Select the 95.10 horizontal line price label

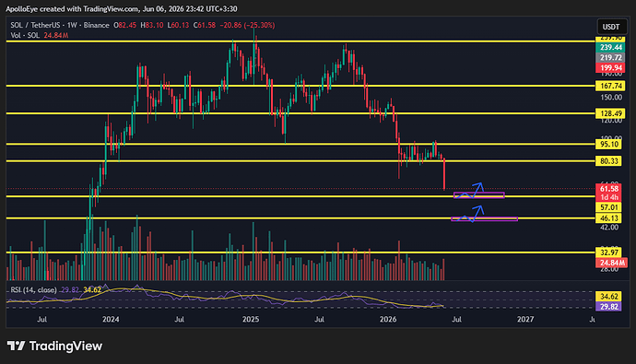[609, 145]
